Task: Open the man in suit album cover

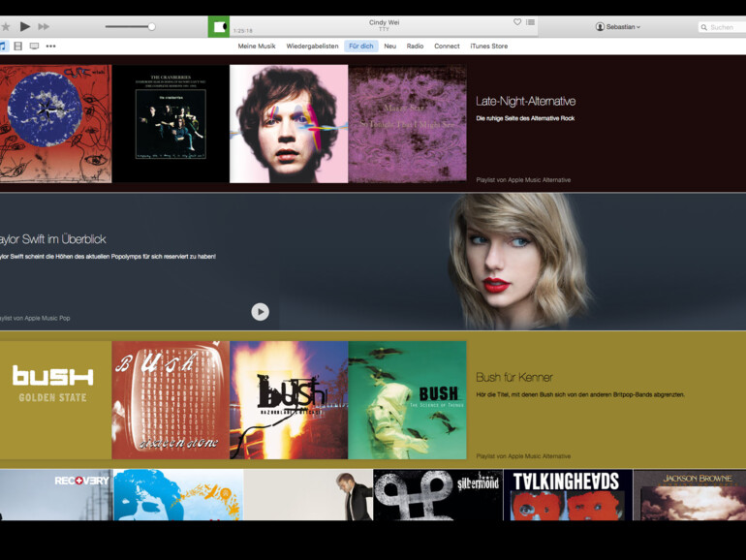Action: [x=308, y=495]
